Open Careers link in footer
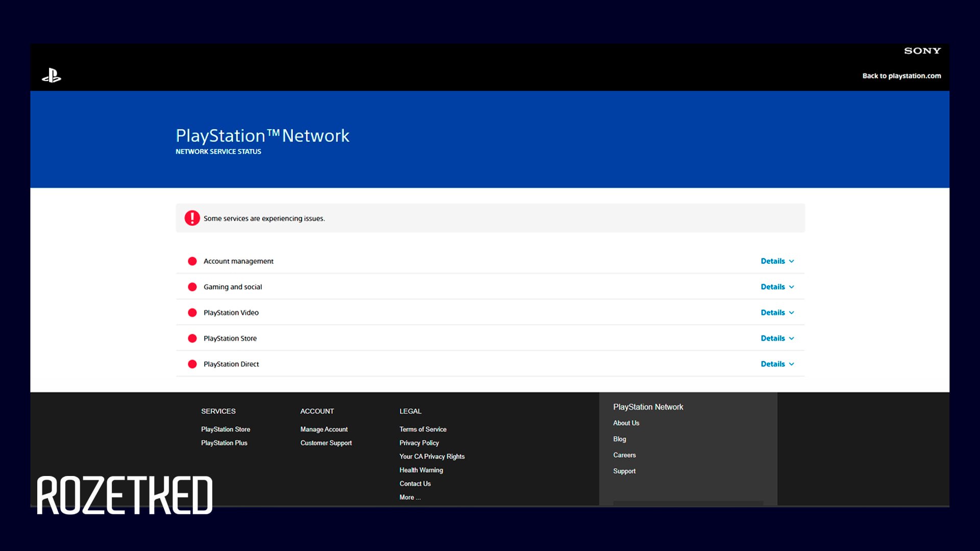The image size is (980, 551). (x=624, y=455)
